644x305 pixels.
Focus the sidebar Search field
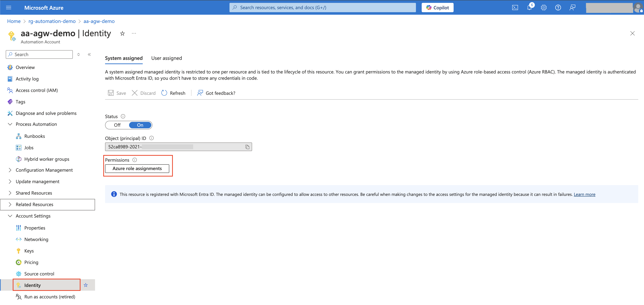click(x=39, y=54)
